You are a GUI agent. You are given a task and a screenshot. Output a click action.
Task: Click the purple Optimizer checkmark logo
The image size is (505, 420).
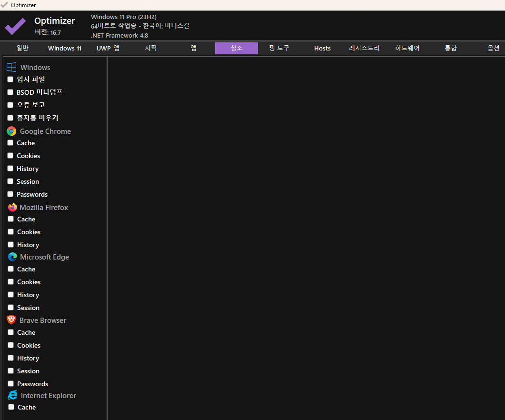pos(15,27)
